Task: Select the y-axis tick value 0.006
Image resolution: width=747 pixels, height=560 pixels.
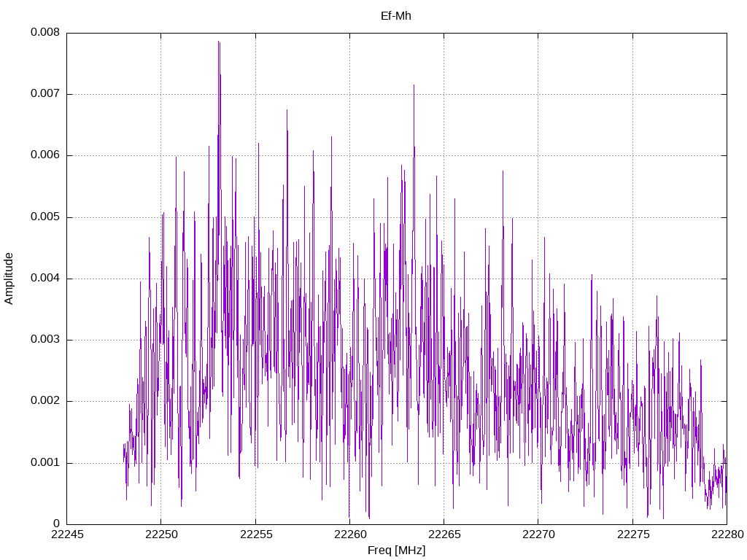Action: point(45,155)
